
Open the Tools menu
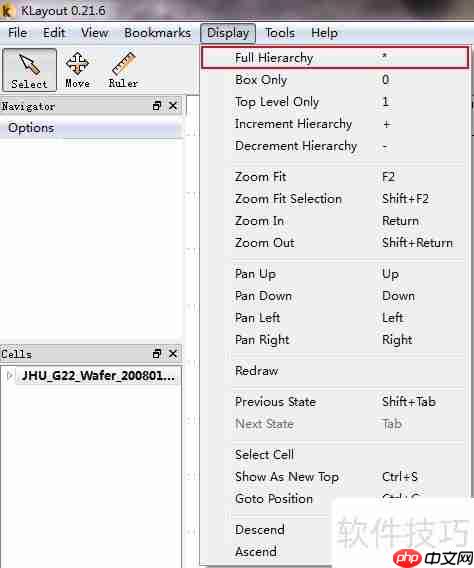coord(280,33)
